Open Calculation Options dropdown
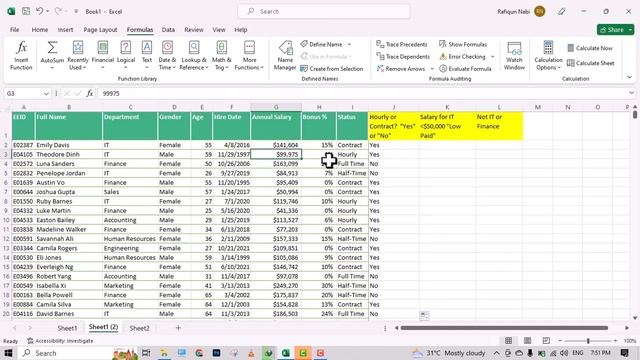Screen dimensions: 640x360 point(548,56)
